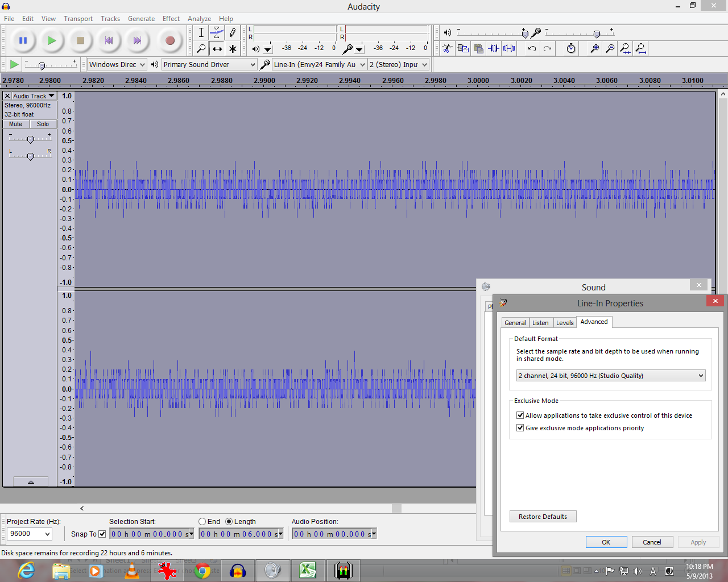Switch to the Levels tab
Screen dimensions: 728x582
click(x=565, y=323)
